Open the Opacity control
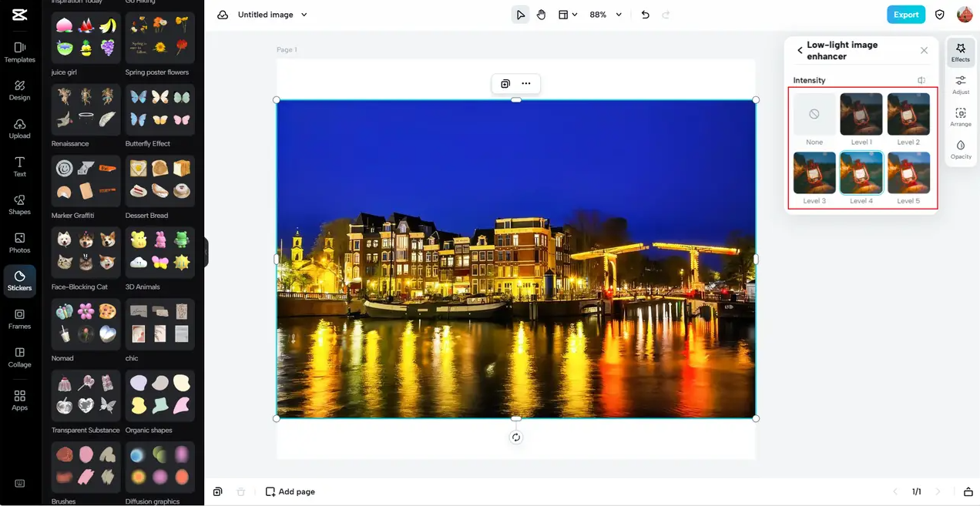The width and height of the screenshot is (980, 506). pyautogui.click(x=961, y=149)
